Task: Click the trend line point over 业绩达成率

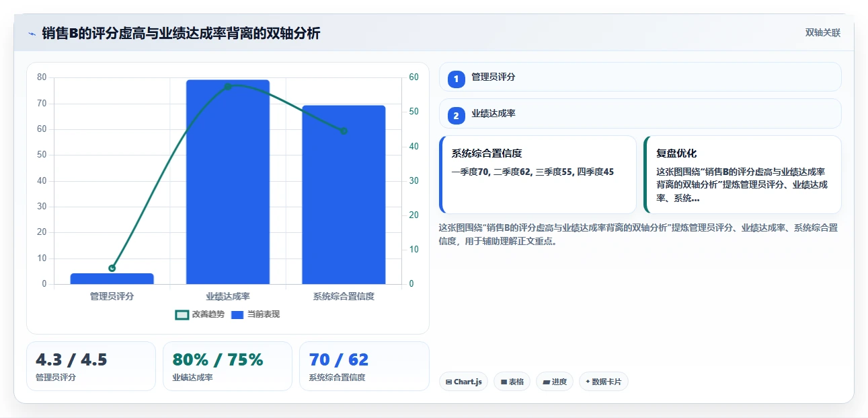Action: pos(228,87)
